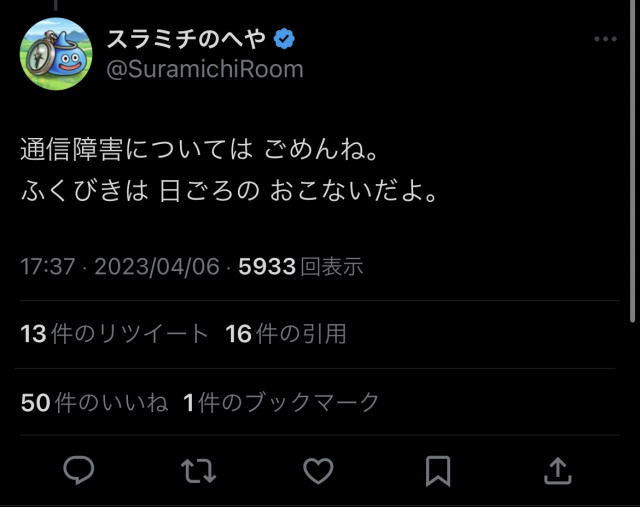This screenshot has height=507, width=640.
Task: Bookmark this tweet using the bookmark icon
Action: pos(438,471)
